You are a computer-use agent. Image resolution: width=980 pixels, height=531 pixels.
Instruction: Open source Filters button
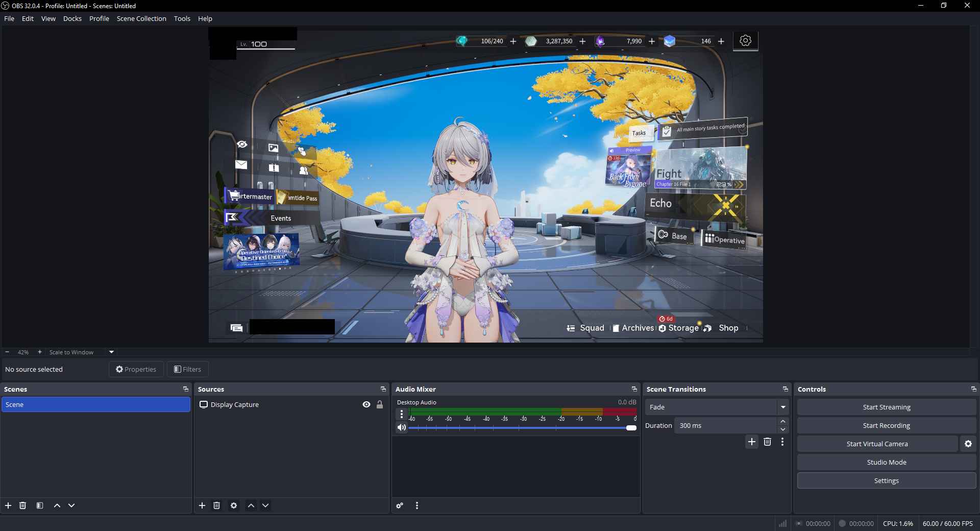coord(187,369)
